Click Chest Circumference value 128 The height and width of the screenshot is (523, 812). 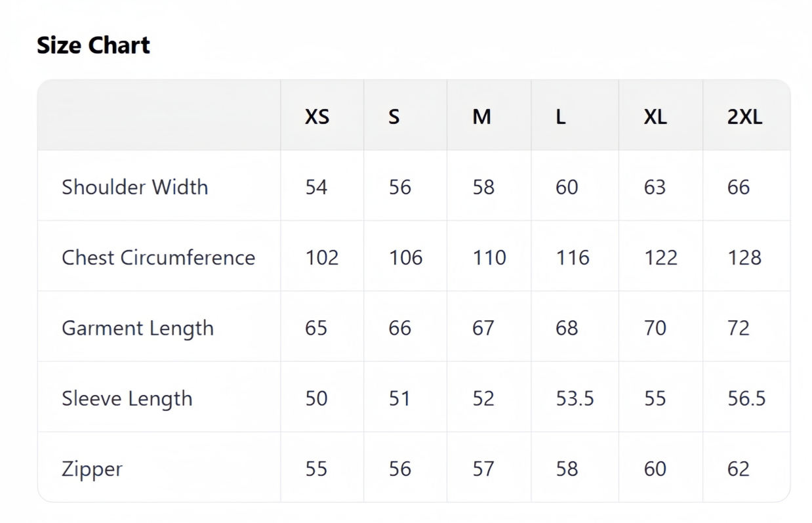[x=744, y=257]
